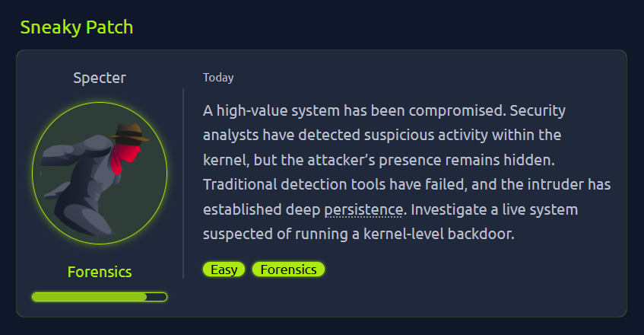644x335 pixels.
Task: Click the Specter author name
Action: pyautogui.click(x=100, y=78)
